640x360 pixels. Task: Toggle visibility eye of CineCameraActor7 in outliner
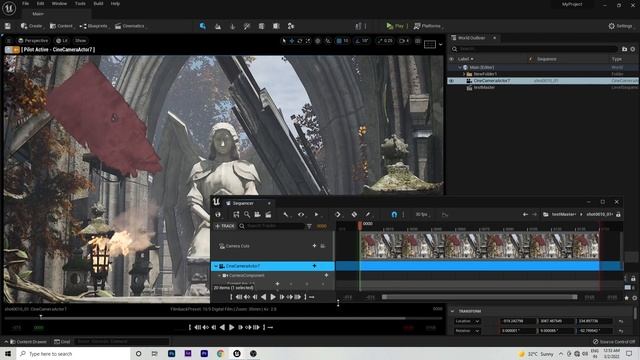(451, 81)
